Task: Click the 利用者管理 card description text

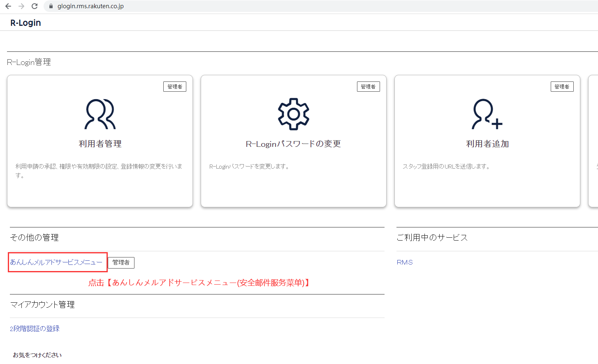Action: point(99,171)
